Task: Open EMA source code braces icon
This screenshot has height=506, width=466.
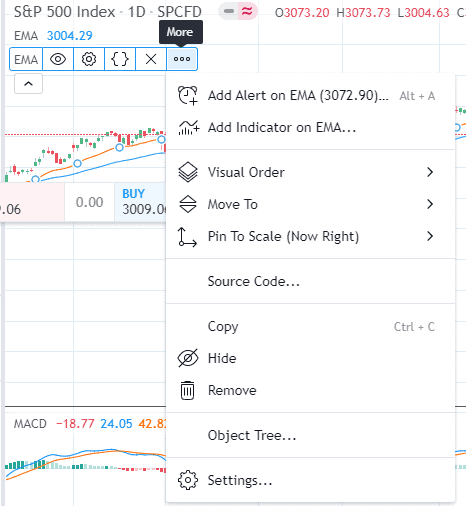Action: point(120,59)
